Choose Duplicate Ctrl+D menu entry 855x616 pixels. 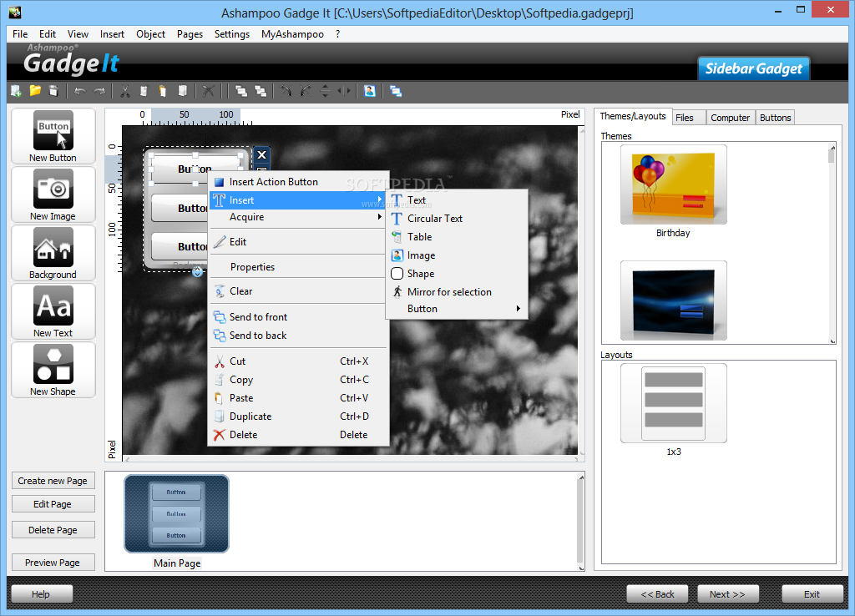click(x=298, y=417)
